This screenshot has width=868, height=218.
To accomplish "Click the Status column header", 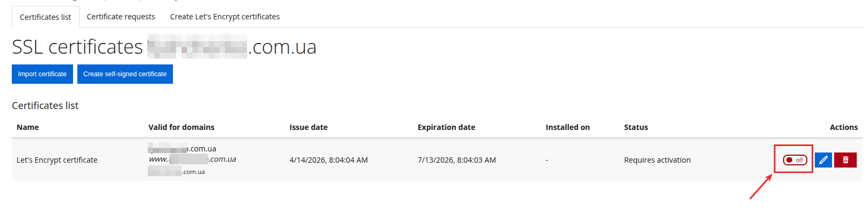I will pyautogui.click(x=636, y=127).
